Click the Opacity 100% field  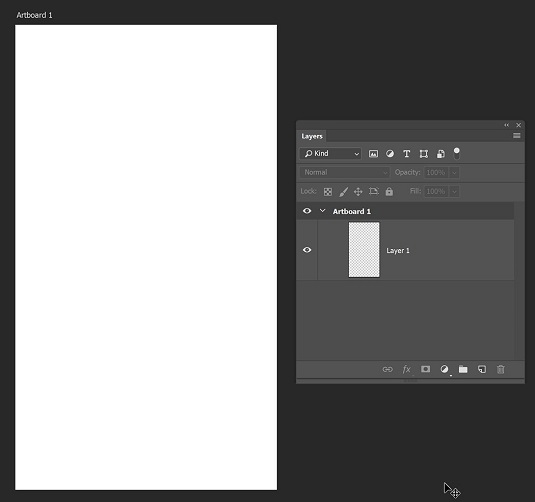coord(436,172)
